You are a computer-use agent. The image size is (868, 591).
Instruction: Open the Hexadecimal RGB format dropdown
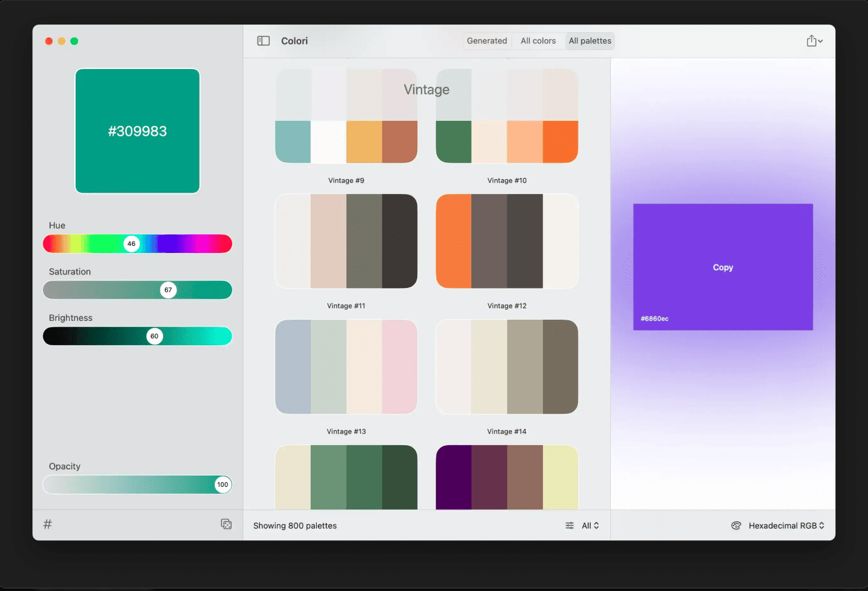(786, 526)
